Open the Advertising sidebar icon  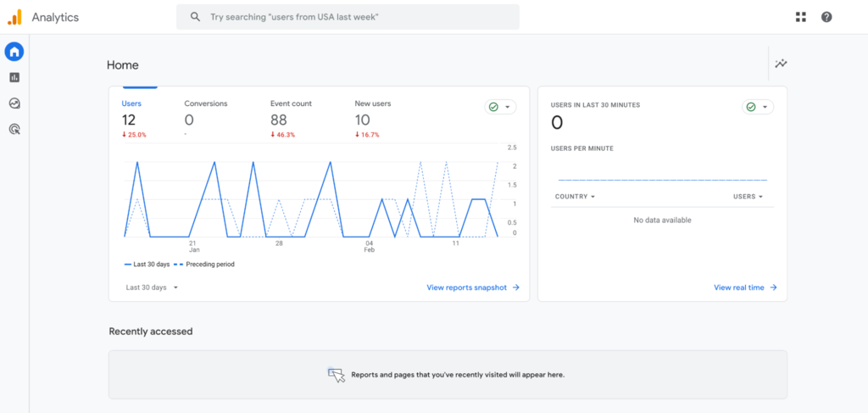(x=14, y=130)
